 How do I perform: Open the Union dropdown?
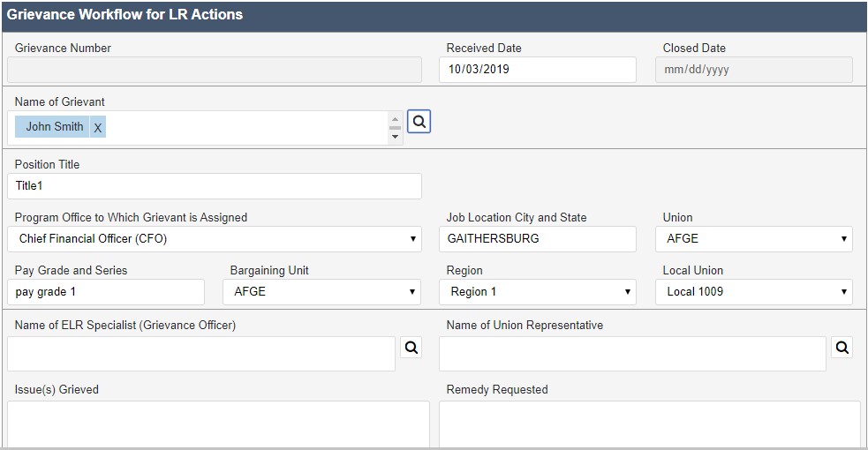(x=754, y=239)
